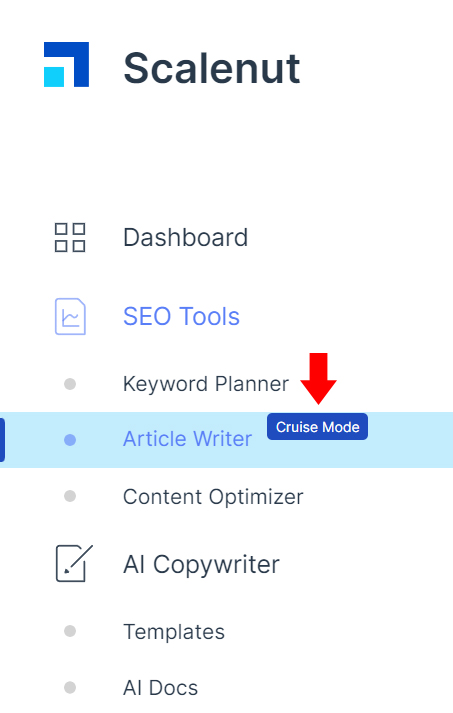Click the red arrow pointing at Cruise Mode
This screenshot has height=713, width=453.
[318, 378]
